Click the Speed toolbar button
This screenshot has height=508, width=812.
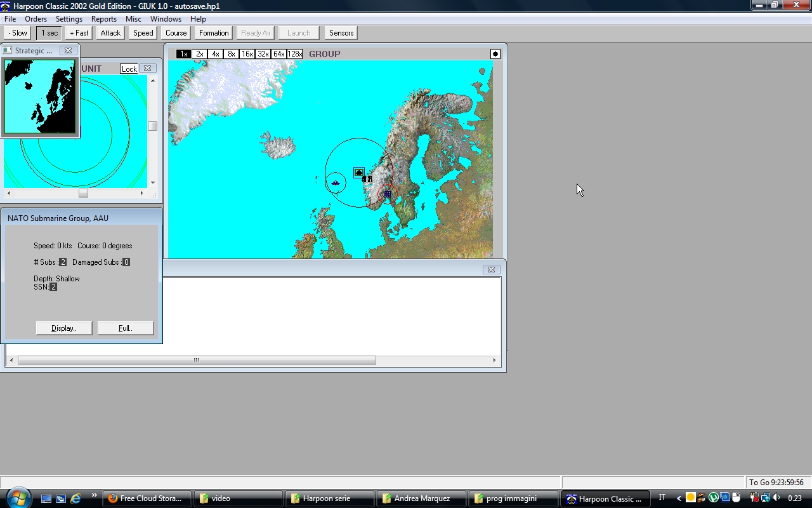(143, 33)
